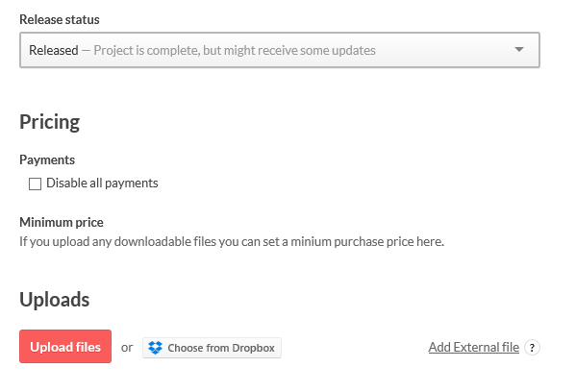Open the question mark help icon
The height and width of the screenshot is (392, 576).
(532, 348)
